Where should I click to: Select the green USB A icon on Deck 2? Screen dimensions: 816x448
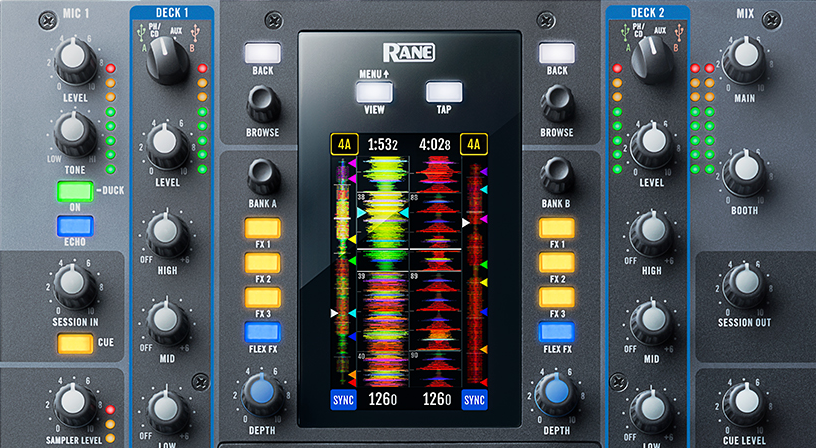625,34
